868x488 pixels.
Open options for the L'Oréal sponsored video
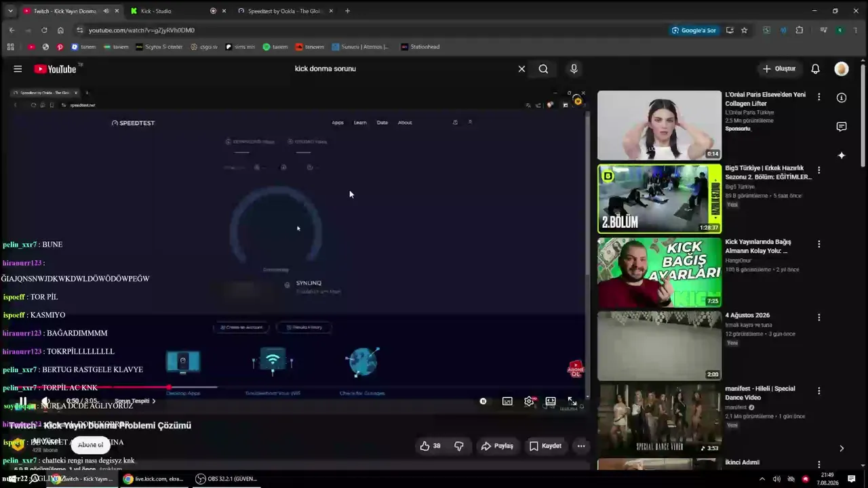[818, 97]
